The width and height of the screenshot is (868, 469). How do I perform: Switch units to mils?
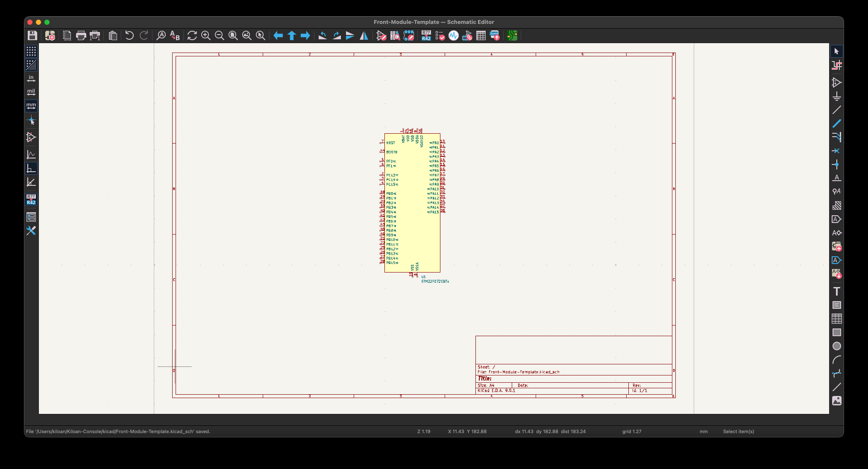(x=31, y=92)
